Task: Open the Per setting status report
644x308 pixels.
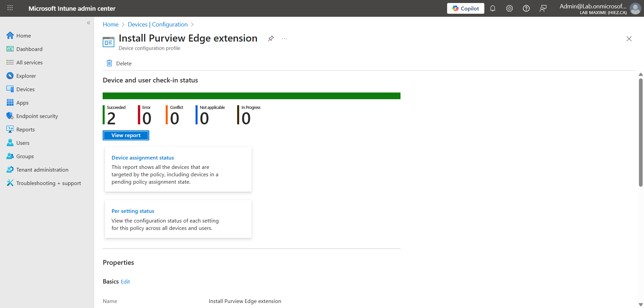Action: (133, 211)
